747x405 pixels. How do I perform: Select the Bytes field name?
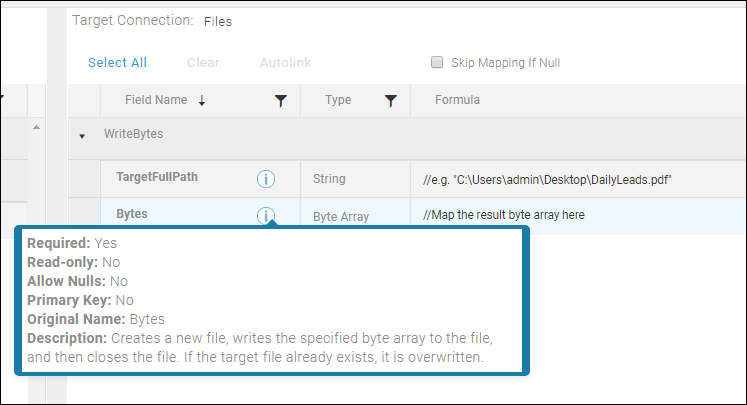tap(131, 214)
